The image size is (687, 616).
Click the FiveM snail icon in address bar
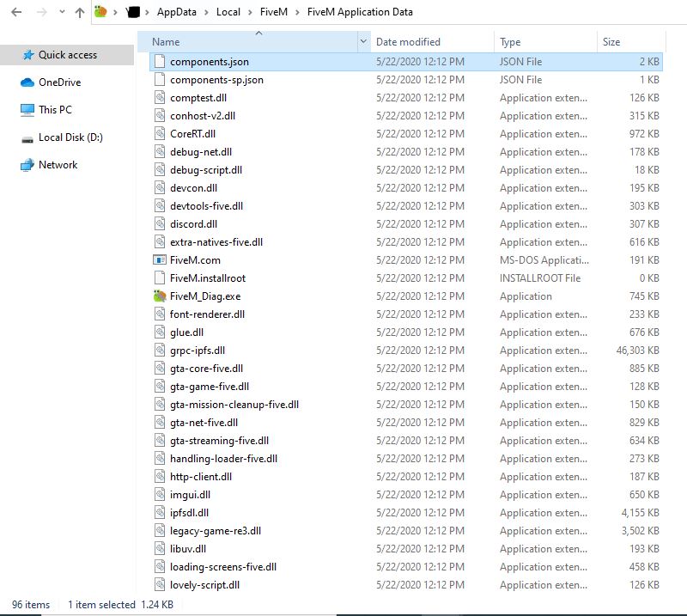click(100, 12)
